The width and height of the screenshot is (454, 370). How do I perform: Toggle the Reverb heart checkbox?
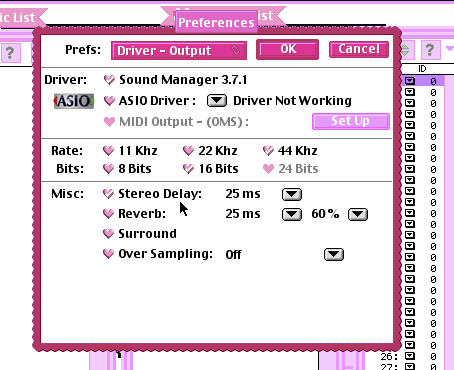point(108,214)
